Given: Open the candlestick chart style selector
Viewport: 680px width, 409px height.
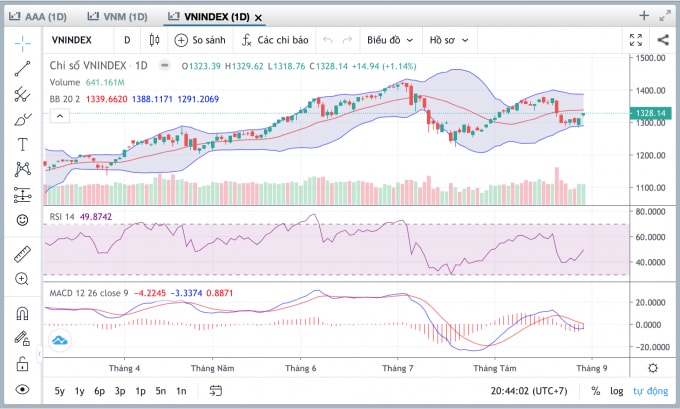Looking at the screenshot, I should (x=154, y=40).
